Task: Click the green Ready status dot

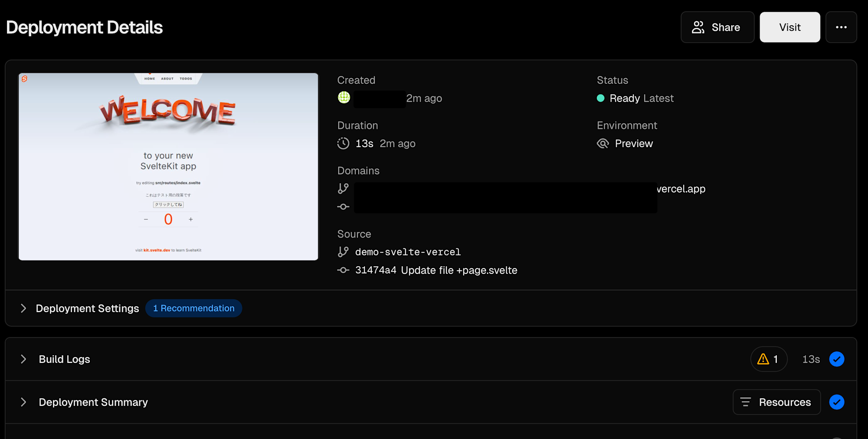Action: [601, 98]
